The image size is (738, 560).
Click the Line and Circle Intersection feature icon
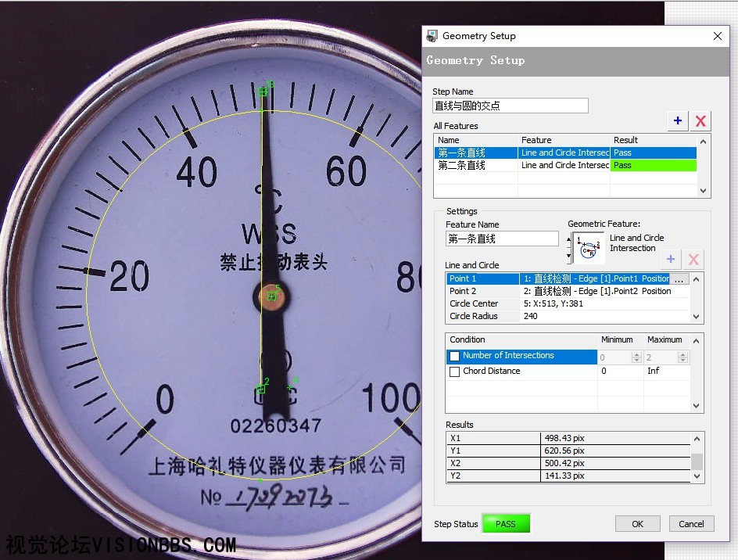589,248
